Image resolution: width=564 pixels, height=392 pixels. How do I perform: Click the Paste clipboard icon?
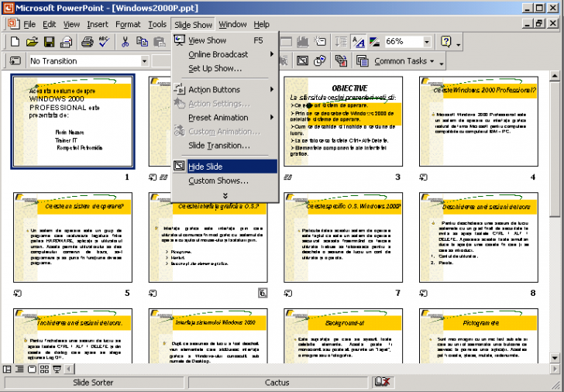tap(159, 42)
